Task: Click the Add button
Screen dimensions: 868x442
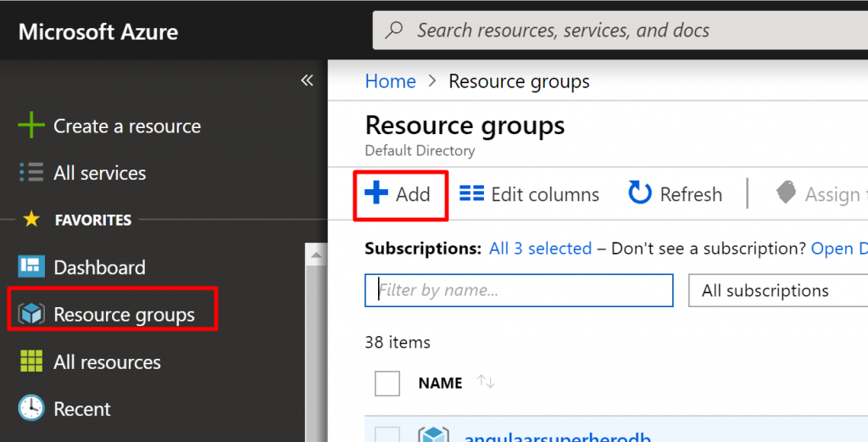Action: tap(399, 194)
